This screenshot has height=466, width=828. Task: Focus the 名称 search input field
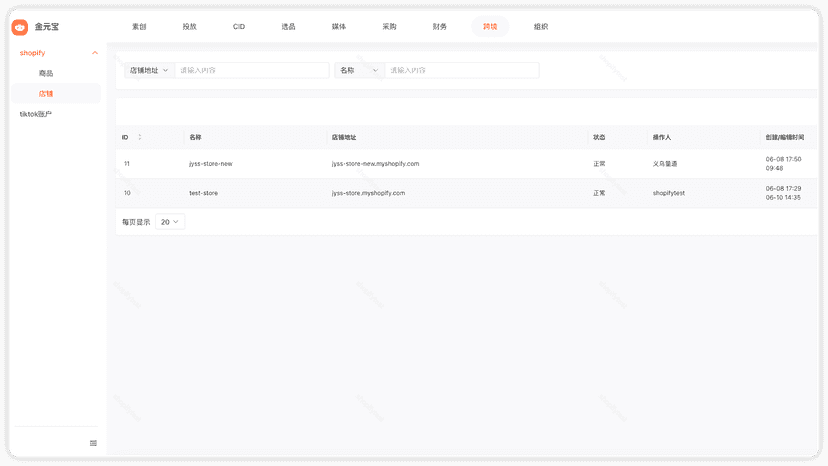click(x=462, y=70)
